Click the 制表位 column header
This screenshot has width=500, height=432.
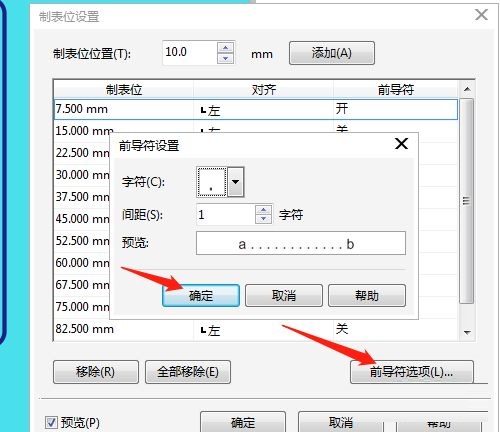coord(124,89)
